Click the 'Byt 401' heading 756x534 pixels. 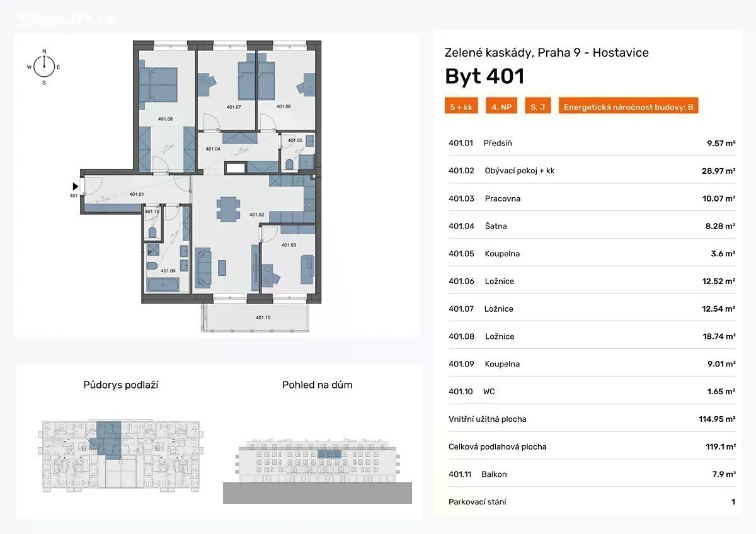pos(484,76)
